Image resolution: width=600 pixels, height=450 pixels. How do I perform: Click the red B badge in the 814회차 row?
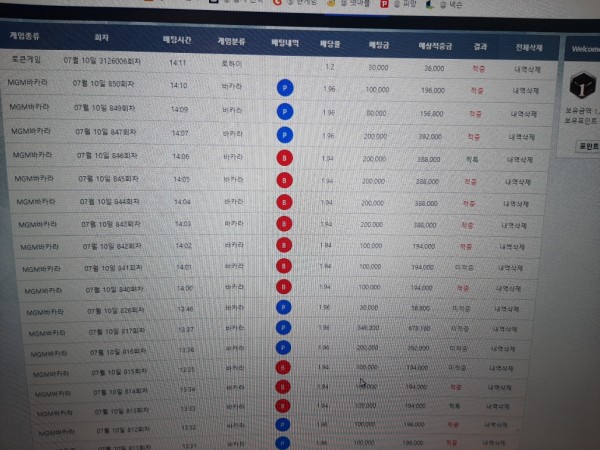(x=283, y=387)
